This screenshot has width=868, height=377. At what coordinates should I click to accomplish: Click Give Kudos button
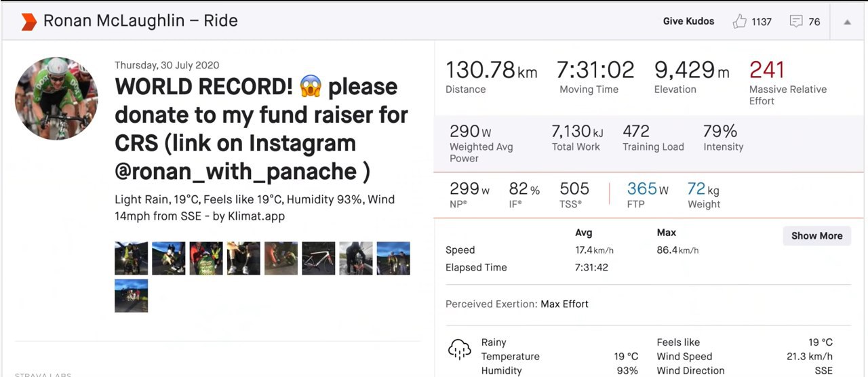(688, 21)
